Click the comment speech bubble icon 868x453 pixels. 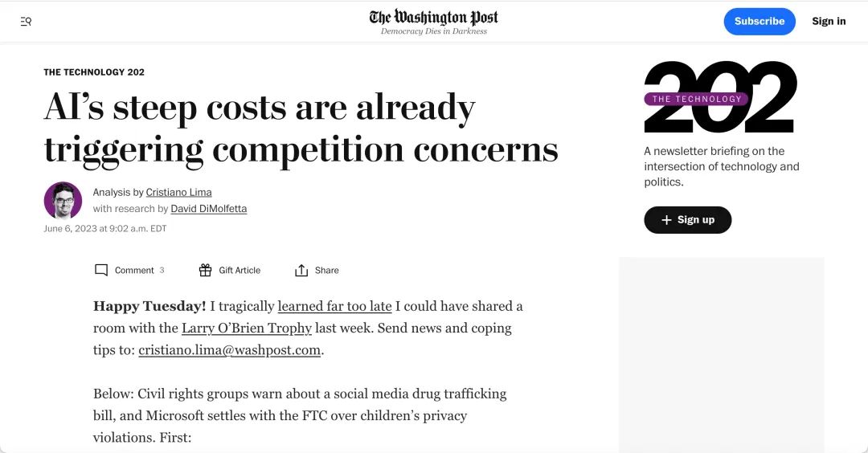click(101, 270)
